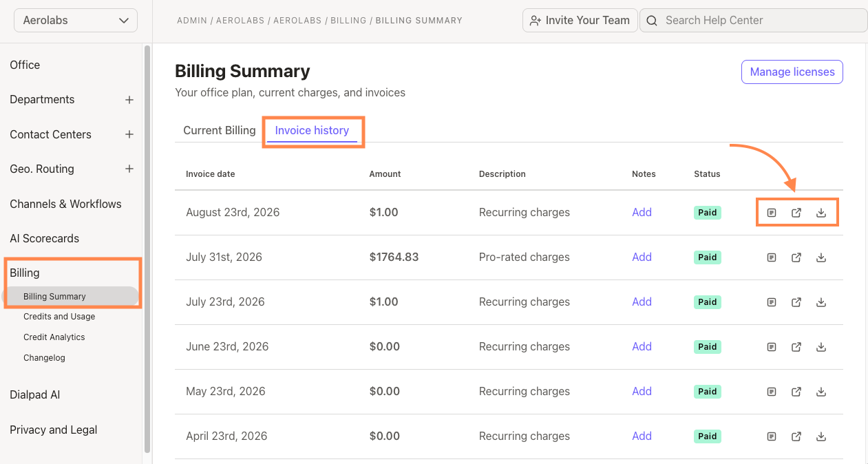Open Dialpad AI settings
The image size is (868, 464).
click(34, 394)
